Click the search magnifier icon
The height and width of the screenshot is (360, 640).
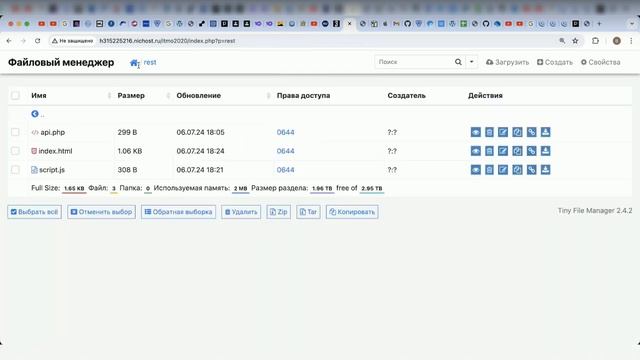458,62
